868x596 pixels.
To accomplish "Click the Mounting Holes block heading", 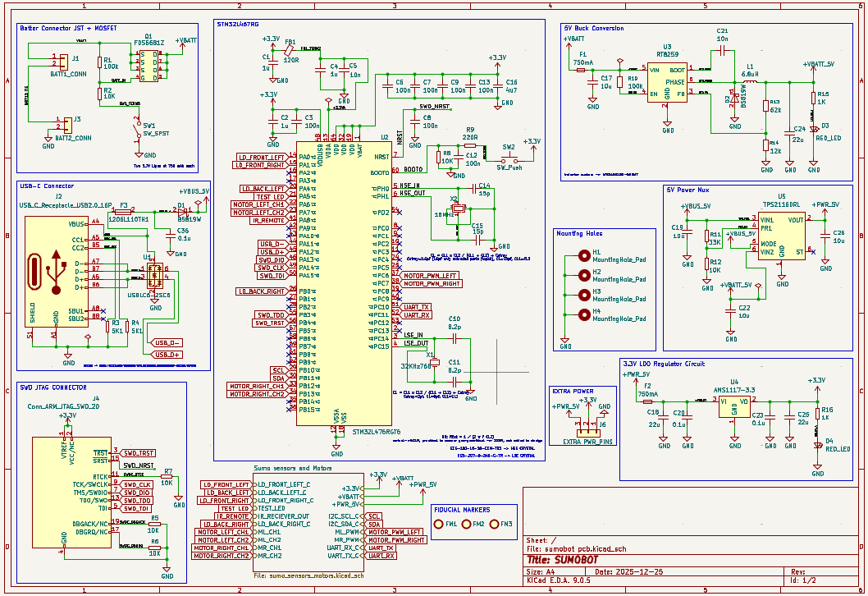I will pos(579,234).
